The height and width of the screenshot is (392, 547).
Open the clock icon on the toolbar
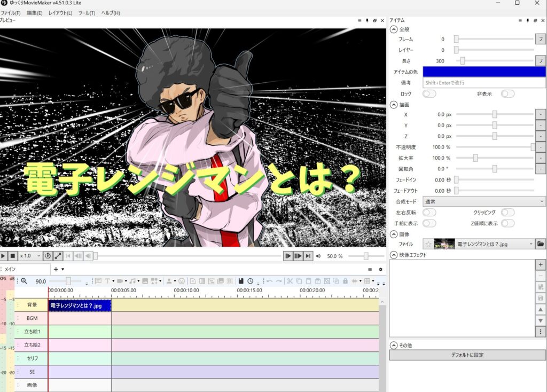[x=250, y=280]
